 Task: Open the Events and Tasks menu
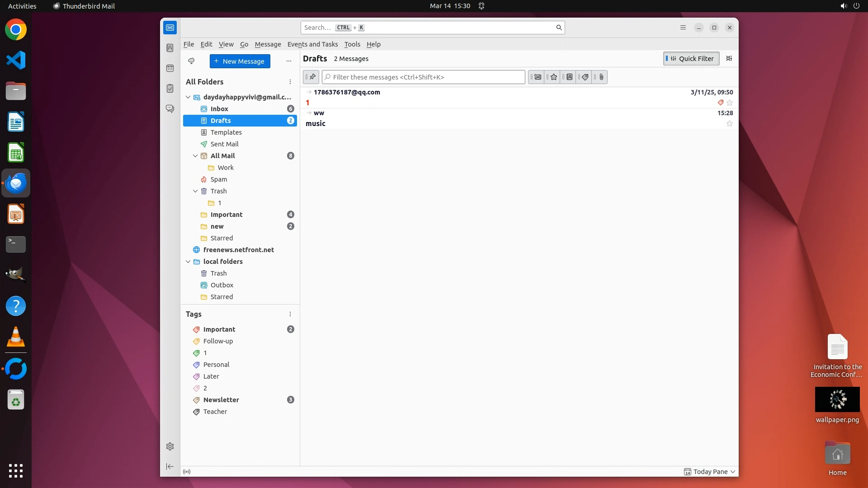coord(312,44)
